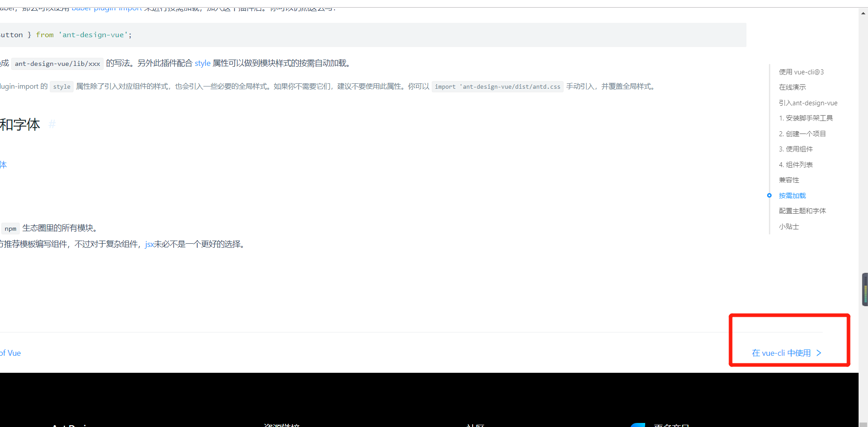Click the import 'ant-design-vue/dist/antd.css' code snippet
Image resolution: width=868 pixels, height=427 pixels.
tap(498, 86)
